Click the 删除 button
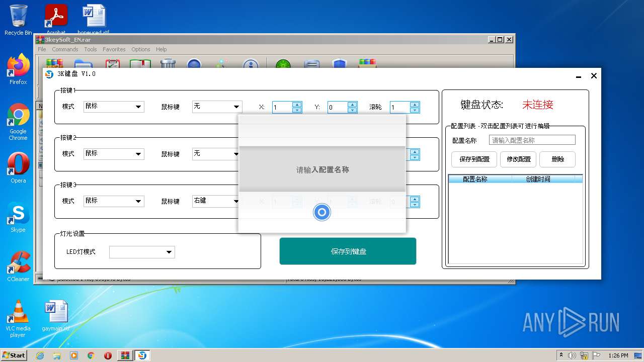644x362 pixels. (x=557, y=159)
